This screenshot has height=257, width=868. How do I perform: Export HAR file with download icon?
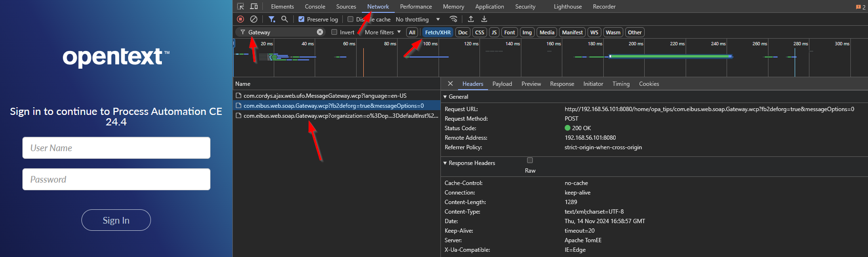(484, 19)
